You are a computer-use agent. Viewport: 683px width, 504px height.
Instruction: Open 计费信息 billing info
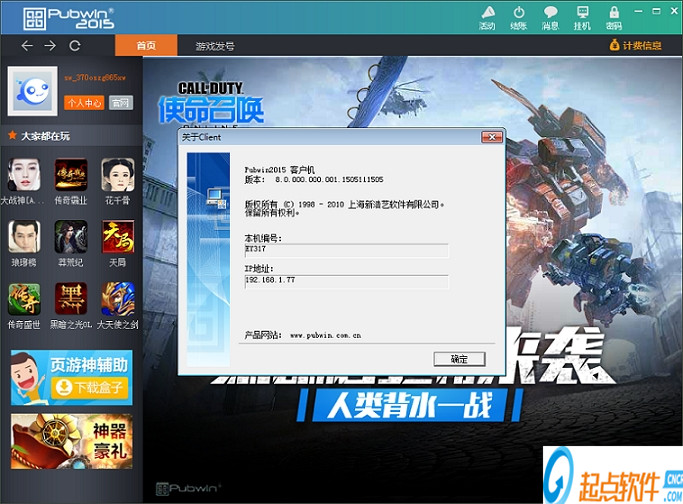click(x=636, y=45)
